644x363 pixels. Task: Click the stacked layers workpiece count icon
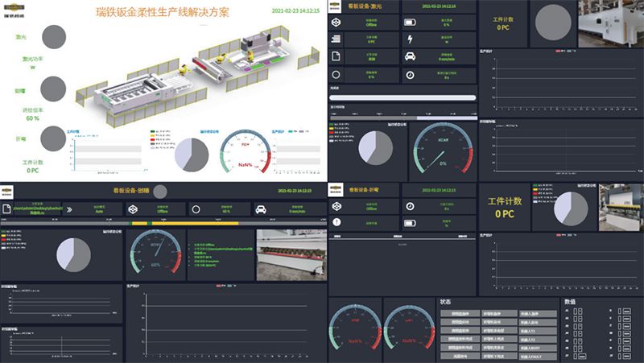point(336,39)
